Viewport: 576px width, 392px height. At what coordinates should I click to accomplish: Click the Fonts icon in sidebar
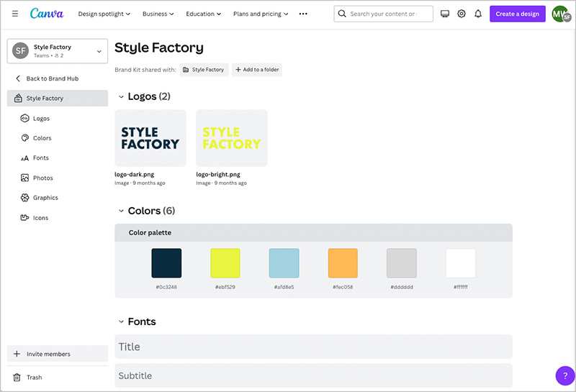coord(24,158)
